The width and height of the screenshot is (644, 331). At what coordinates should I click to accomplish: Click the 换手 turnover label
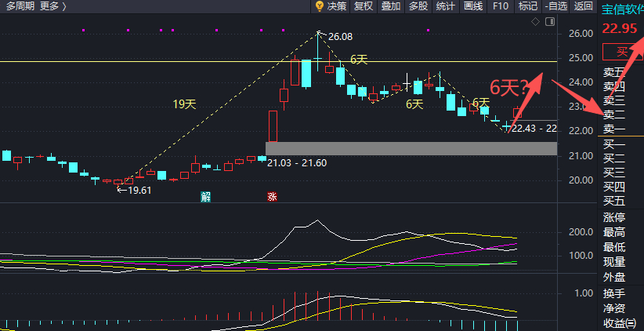pyautogui.click(x=614, y=293)
